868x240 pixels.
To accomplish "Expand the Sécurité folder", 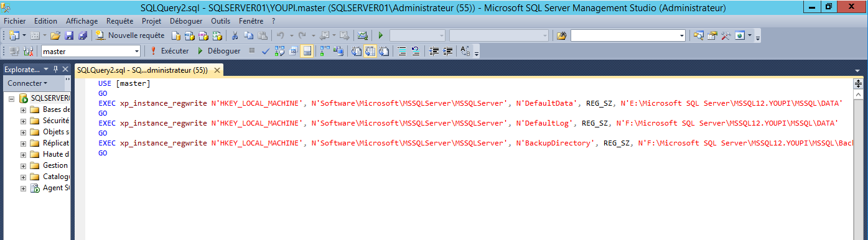I will 23,121.
